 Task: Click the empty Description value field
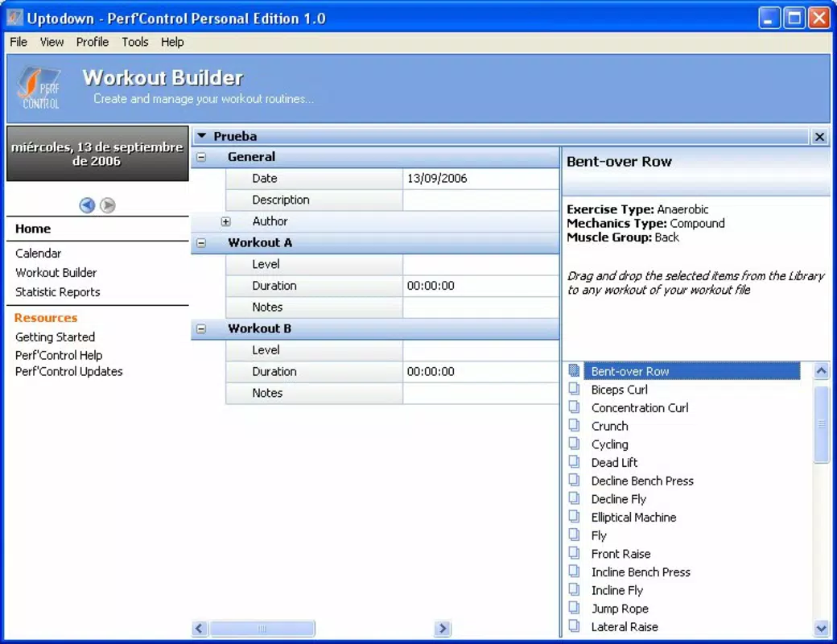(481, 200)
